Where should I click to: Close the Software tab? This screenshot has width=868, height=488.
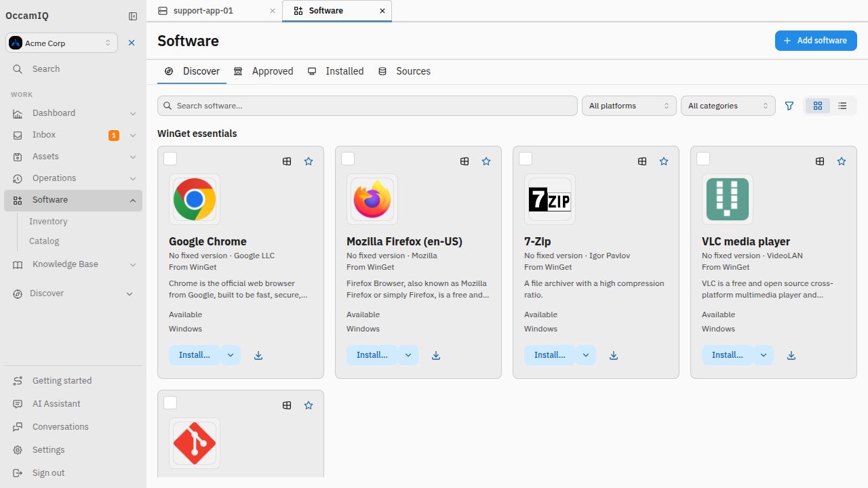point(382,11)
